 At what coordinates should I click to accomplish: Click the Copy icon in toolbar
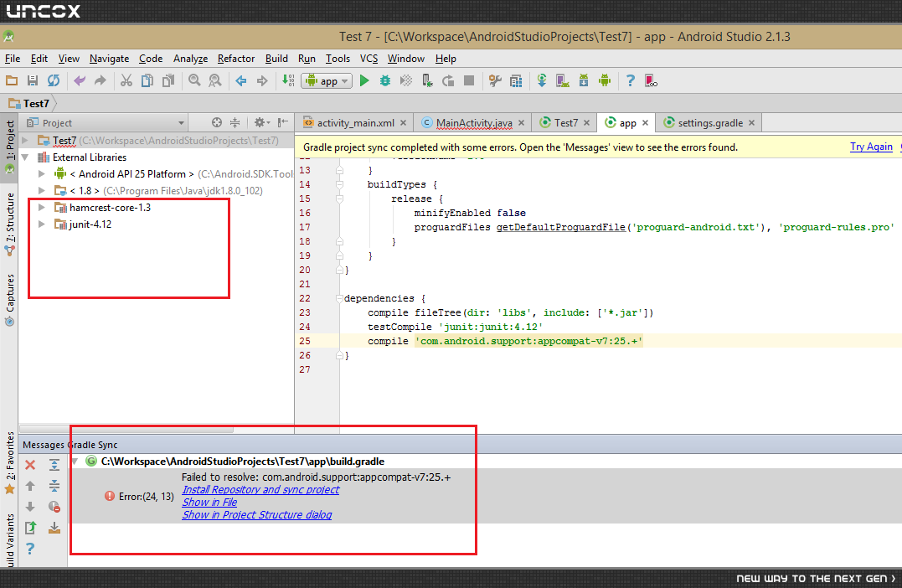[x=147, y=80]
